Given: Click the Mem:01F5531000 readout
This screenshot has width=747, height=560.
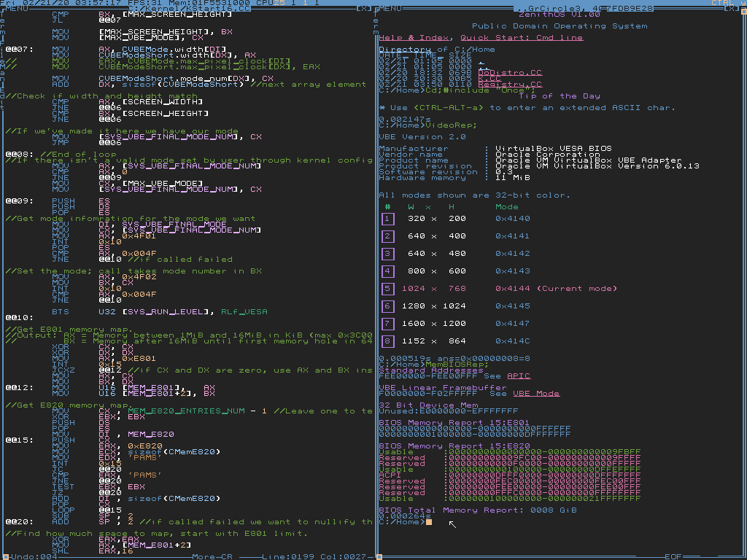Looking at the screenshot, I should point(209,3).
